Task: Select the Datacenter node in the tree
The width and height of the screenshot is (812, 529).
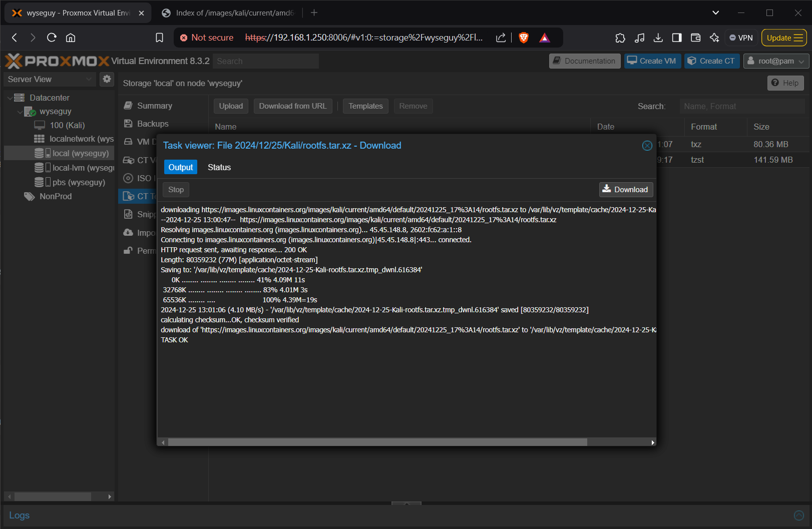Action: (x=50, y=98)
